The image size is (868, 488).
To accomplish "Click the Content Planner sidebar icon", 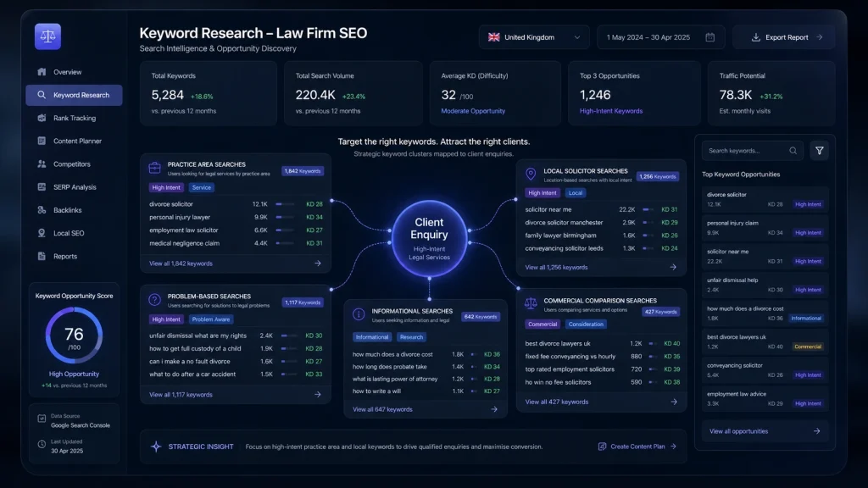I will click(42, 141).
